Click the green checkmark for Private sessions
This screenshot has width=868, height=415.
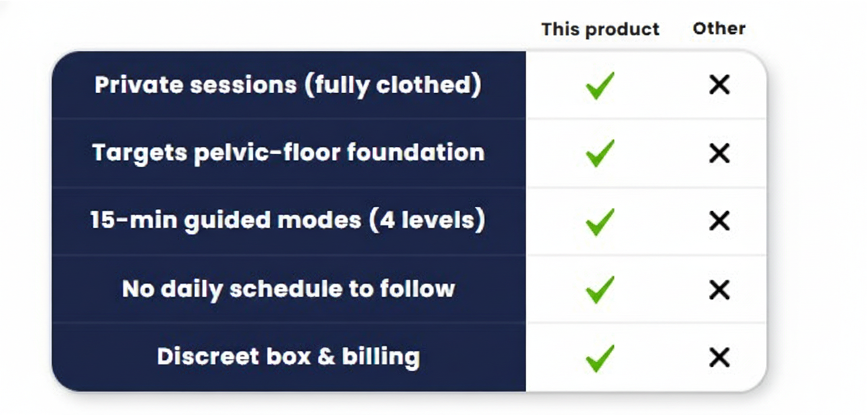(x=600, y=85)
